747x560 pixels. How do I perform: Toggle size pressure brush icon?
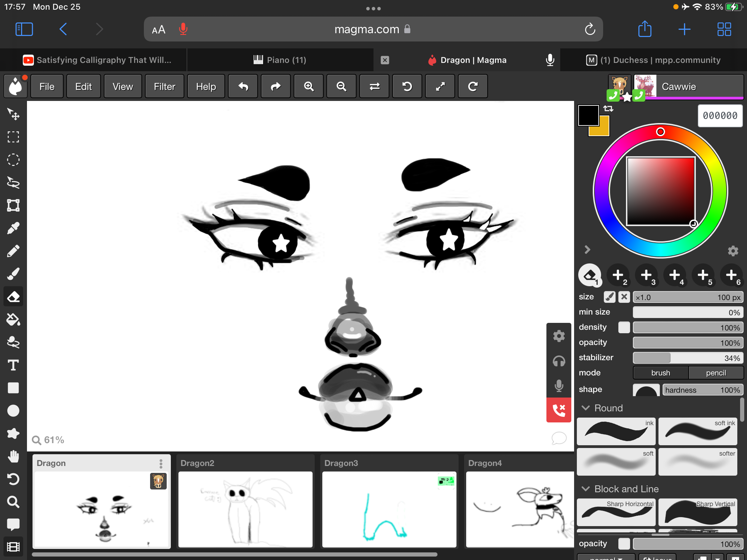coord(610,297)
